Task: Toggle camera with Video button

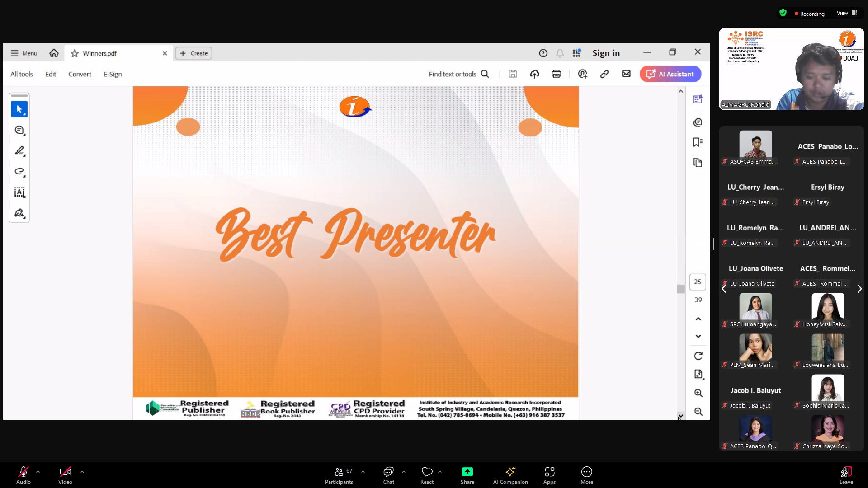Action: tap(65, 475)
